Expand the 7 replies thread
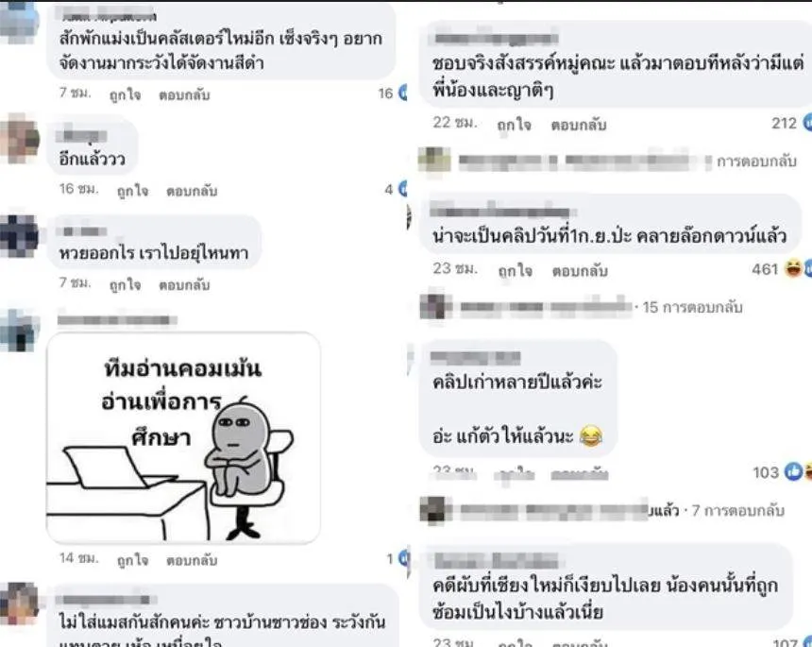812x647 pixels. pos(737,511)
